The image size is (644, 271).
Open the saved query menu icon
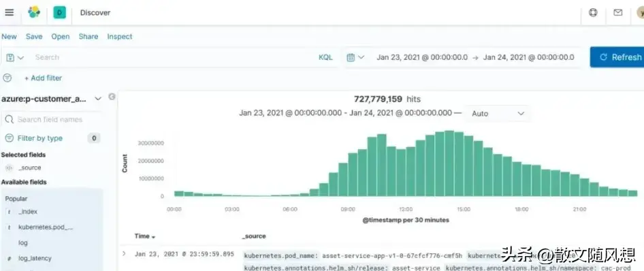point(15,57)
